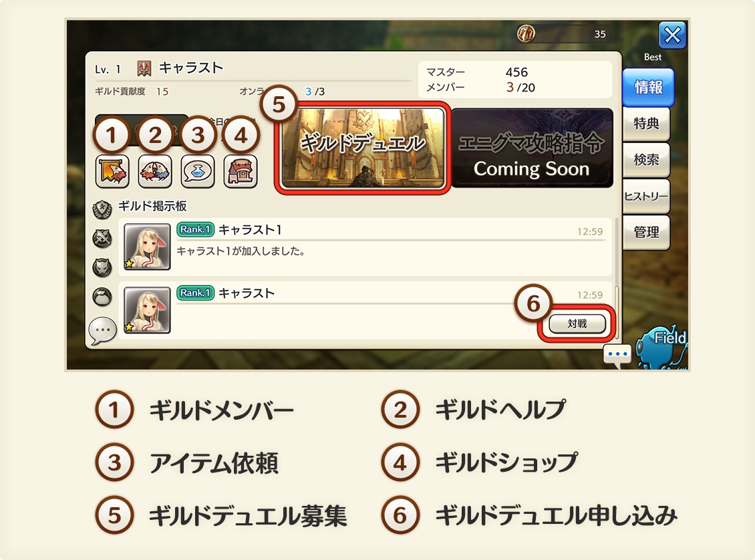
Task: Open the Item Request potion bubble icon
Action: 198,171
